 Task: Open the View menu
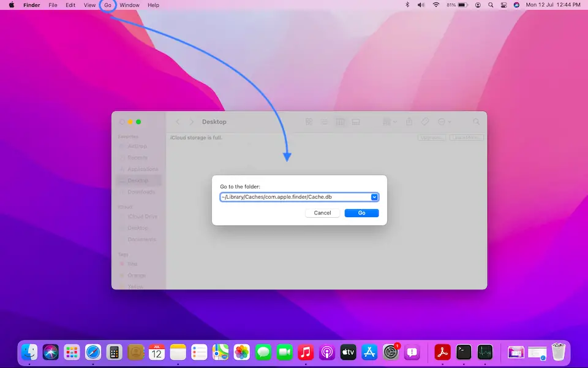(x=89, y=5)
